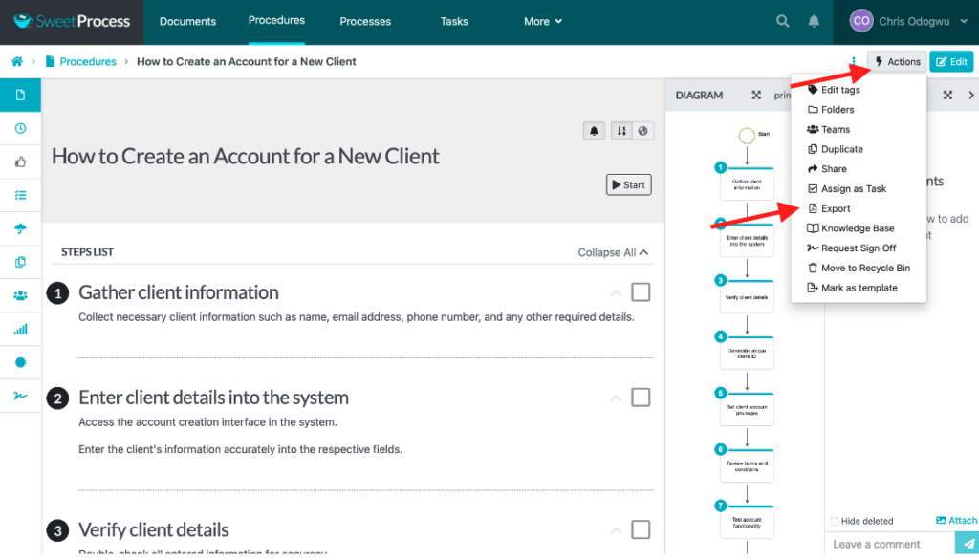Screen dimensions: 979x560
Task: Collapse the Enter client details step
Action: point(616,398)
